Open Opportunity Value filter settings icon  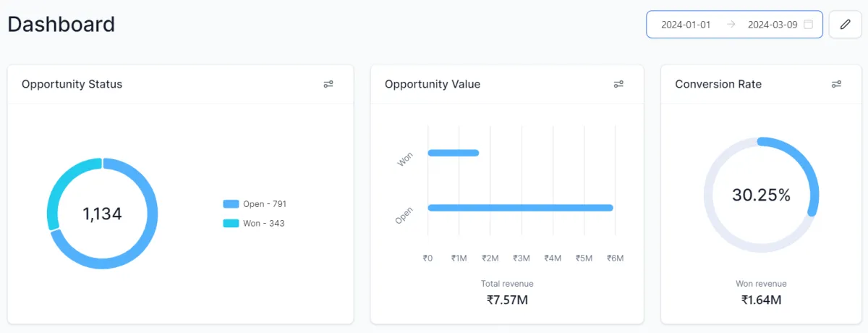coord(618,84)
